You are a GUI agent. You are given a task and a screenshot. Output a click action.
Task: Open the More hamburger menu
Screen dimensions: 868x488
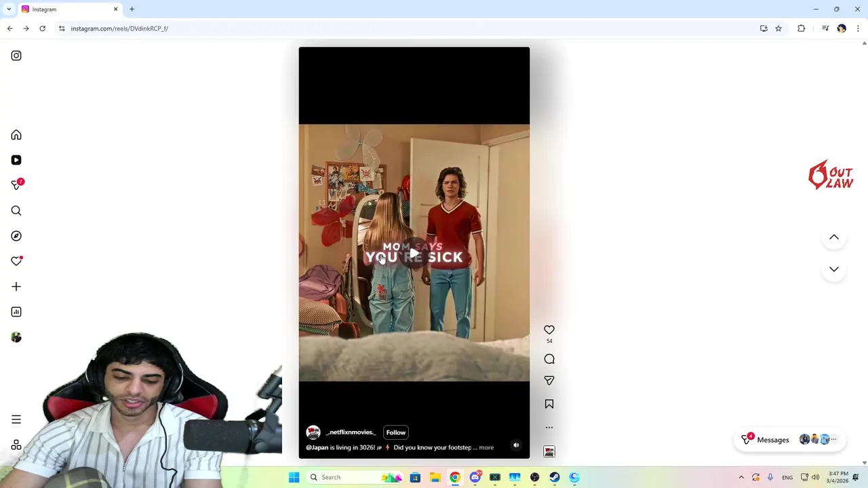tap(16, 420)
